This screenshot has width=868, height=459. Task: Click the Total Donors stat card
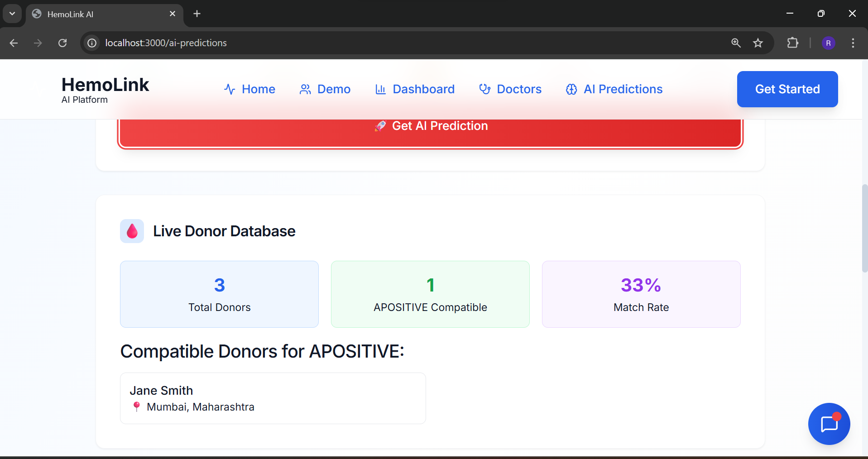pyautogui.click(x=219, y=294)
